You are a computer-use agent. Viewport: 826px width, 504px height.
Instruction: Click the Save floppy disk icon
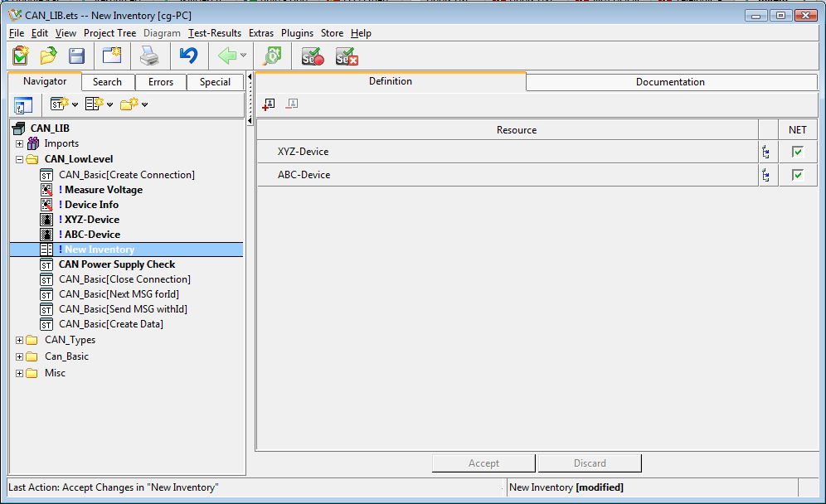[76, 56]
